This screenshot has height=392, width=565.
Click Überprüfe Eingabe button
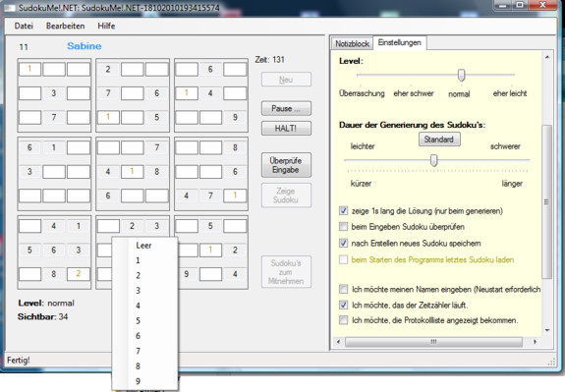pos(286,165)
